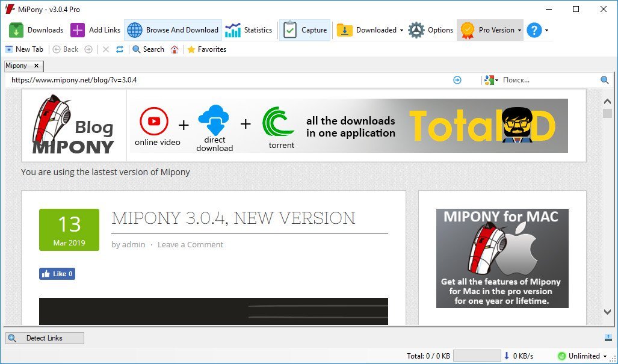
Task: Click the Search toolbar button
Action: 148,49
